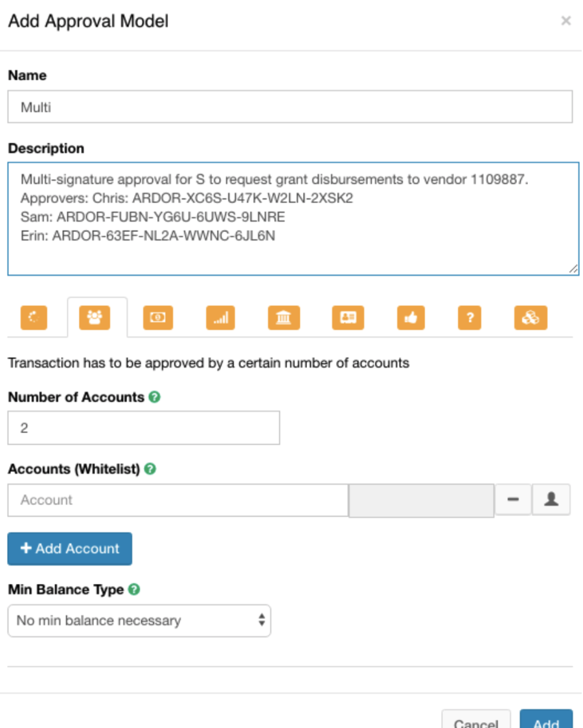Open the By Coin balance approval tab icon
Viewport: 583px width, 728px height.
point(157,318)
